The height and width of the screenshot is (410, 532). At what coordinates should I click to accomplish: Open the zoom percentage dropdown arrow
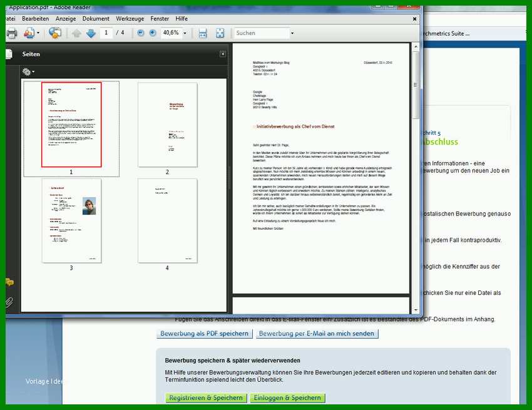185,33
